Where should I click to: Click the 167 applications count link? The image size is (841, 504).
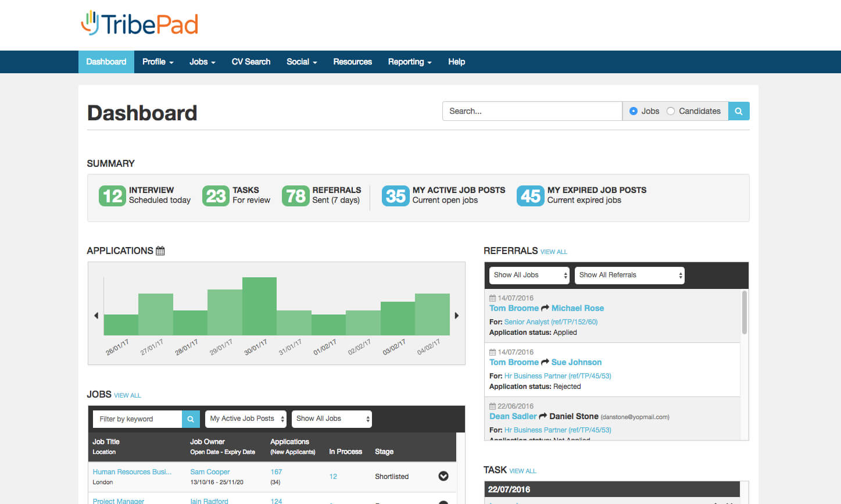[x=276, y=472]
